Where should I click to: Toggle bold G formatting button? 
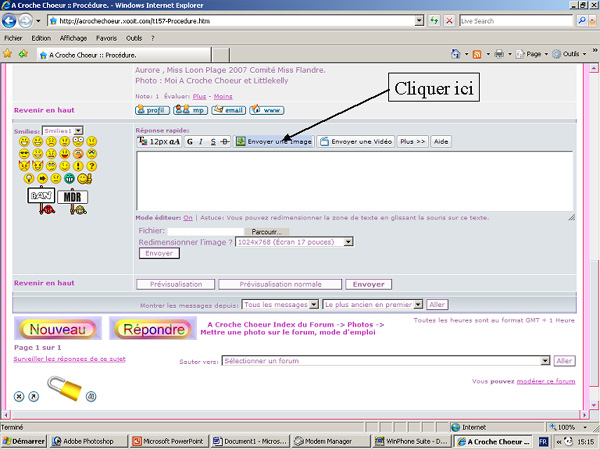pos(190,142)
